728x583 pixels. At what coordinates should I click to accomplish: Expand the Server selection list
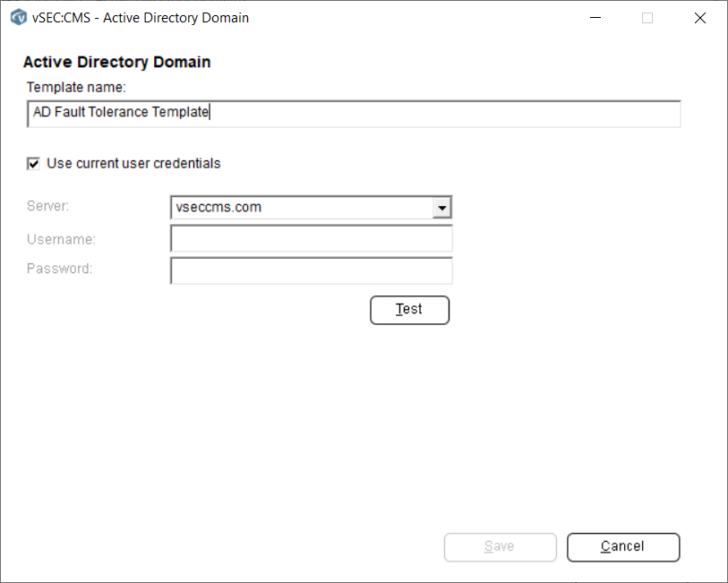click(x=441, y=207)
